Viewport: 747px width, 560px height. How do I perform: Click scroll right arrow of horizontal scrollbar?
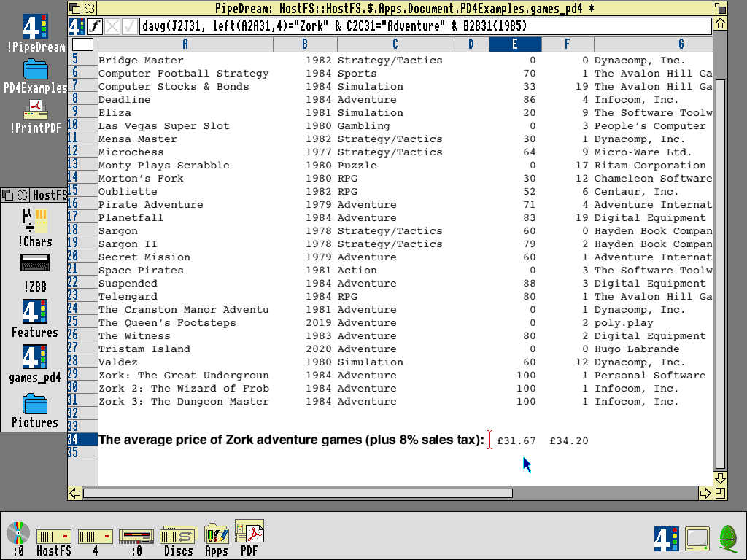coord(705,494)
